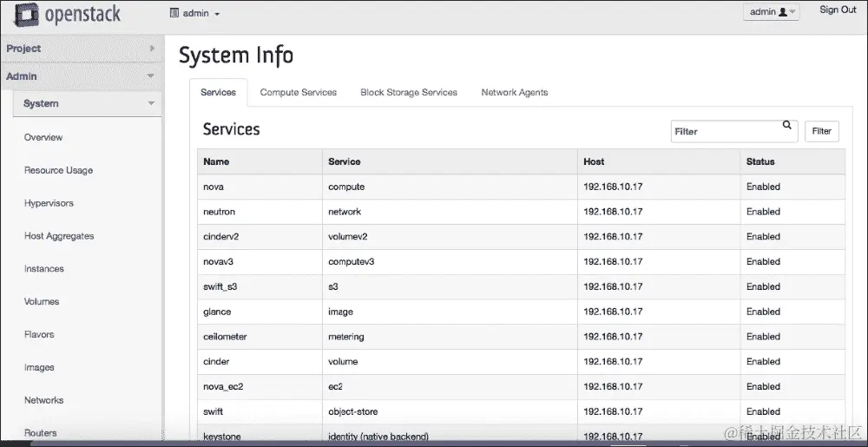Open Overview in the sidebar

(43, 137)
